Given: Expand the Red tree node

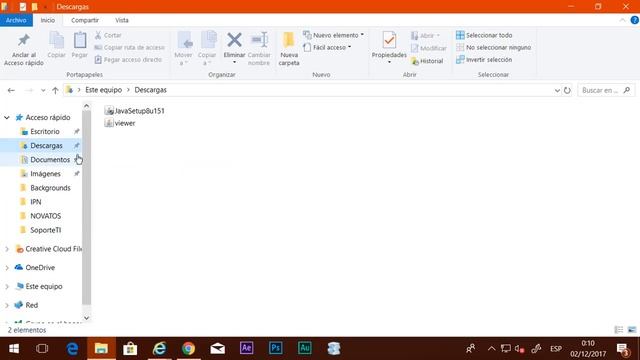Looking at the screenshot, I should pos(7,305).
